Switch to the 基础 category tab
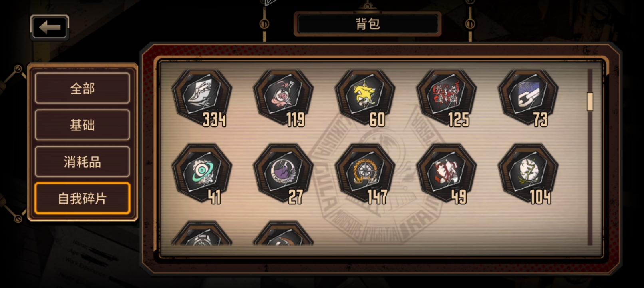The height and width of the screenshot is (288, 644). (x=82, y=125)
